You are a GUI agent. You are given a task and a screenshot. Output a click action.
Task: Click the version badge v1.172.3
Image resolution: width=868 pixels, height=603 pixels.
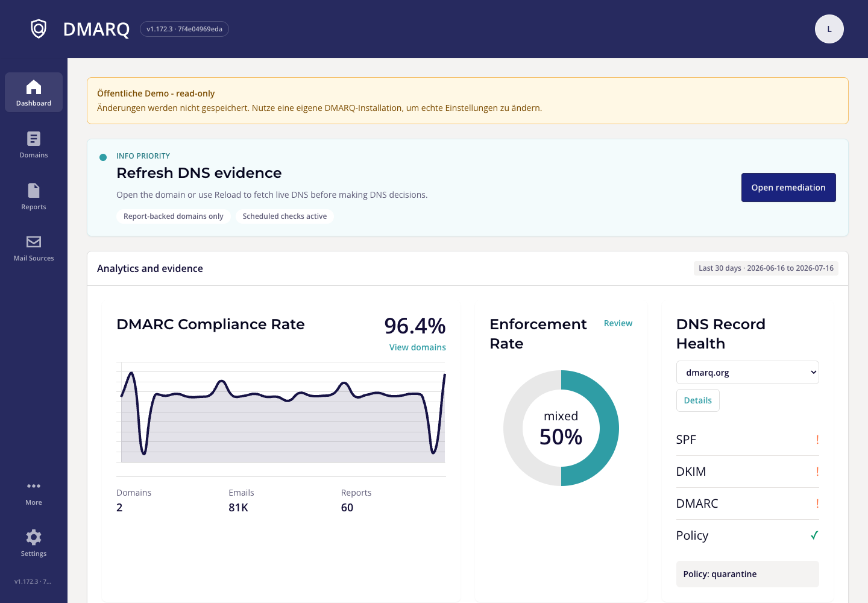click(x=184, y=29)
